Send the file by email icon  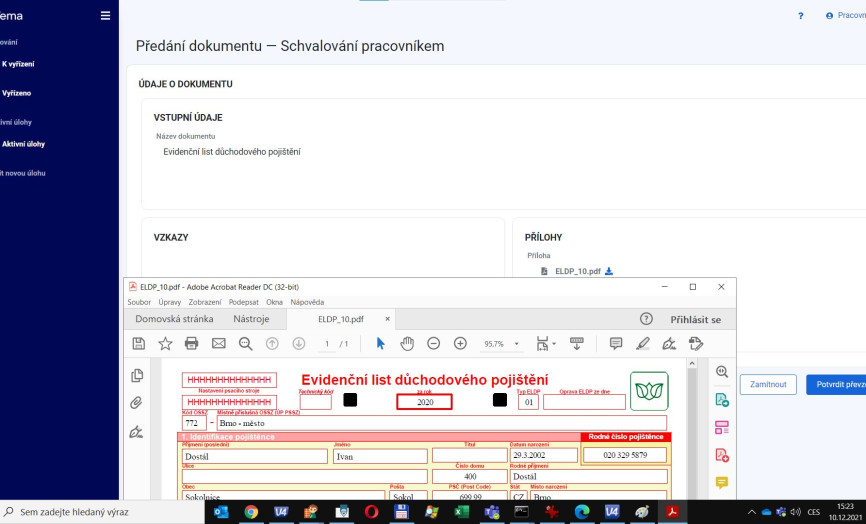(219, 343)
